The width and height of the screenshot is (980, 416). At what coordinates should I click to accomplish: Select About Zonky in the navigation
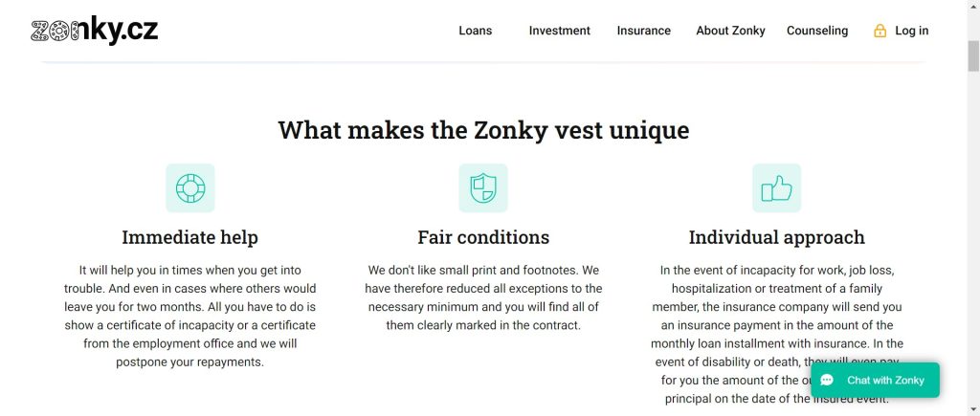[x=730, y=31]
